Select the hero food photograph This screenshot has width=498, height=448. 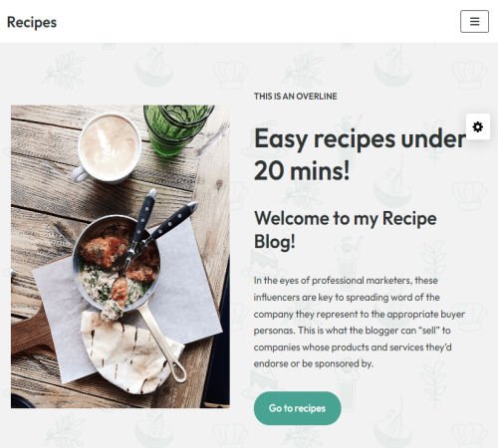121,257
